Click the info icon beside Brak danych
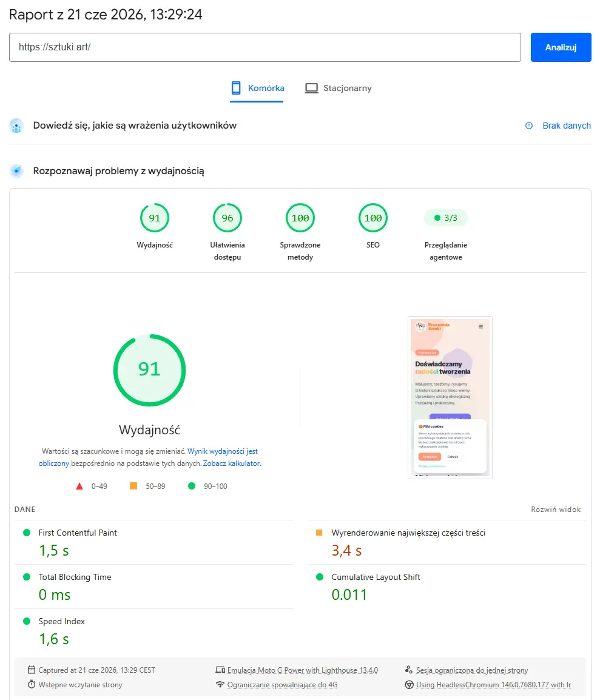This screenshot has width=600, height=700. pyautogui.click(x=529, y=126)
